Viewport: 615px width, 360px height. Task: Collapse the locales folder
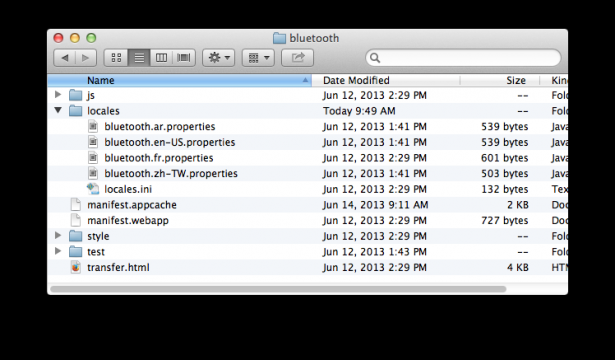coord(58,111)
